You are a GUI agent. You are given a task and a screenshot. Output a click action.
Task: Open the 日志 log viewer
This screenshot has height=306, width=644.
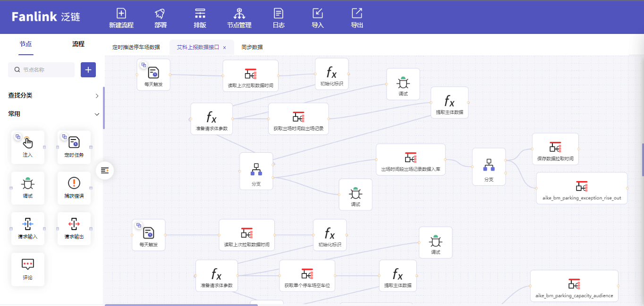pyautogui.click(x=279, y=14)
